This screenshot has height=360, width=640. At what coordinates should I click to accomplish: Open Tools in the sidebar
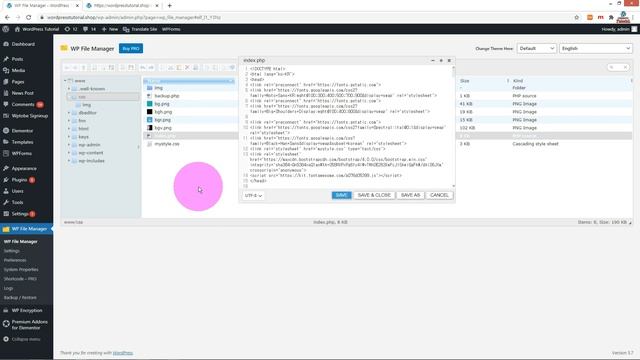pyautogui.click(x=17, y=202)
